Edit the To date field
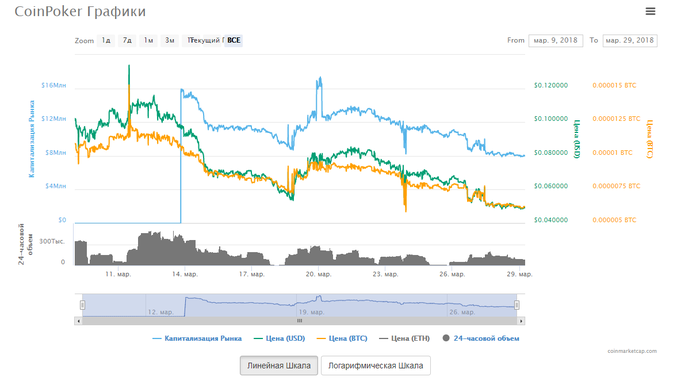Screen dimensions: 700x392 coord(629,41)
